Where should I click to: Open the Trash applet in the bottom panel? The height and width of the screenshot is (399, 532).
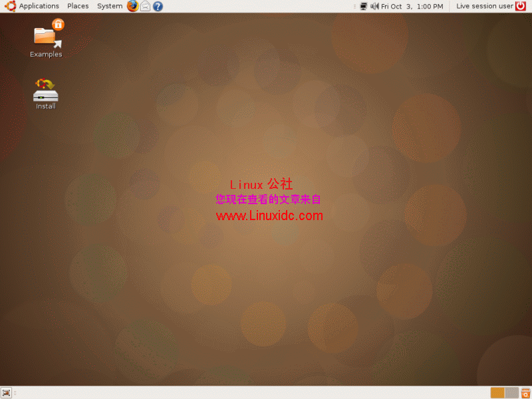tap(525, 393)
